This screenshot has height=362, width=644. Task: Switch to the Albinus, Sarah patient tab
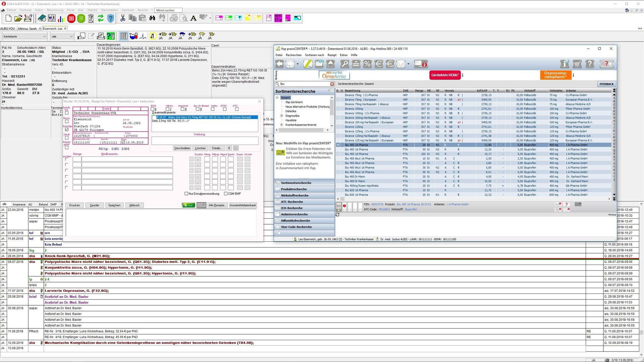point(27,29)
